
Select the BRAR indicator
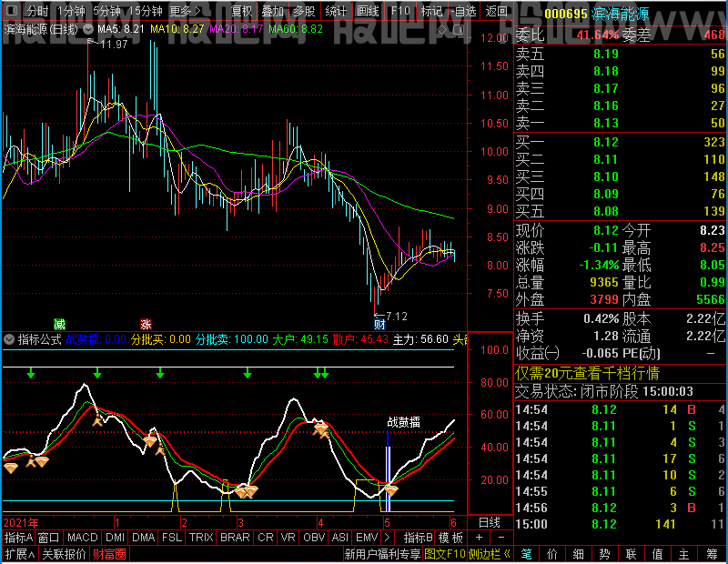point(235,538)
